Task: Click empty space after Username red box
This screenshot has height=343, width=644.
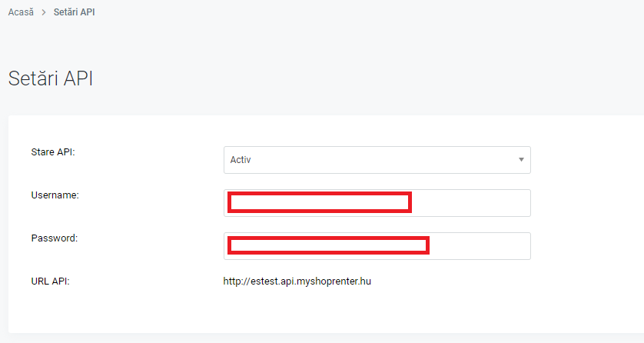Action: click(470, 203)
